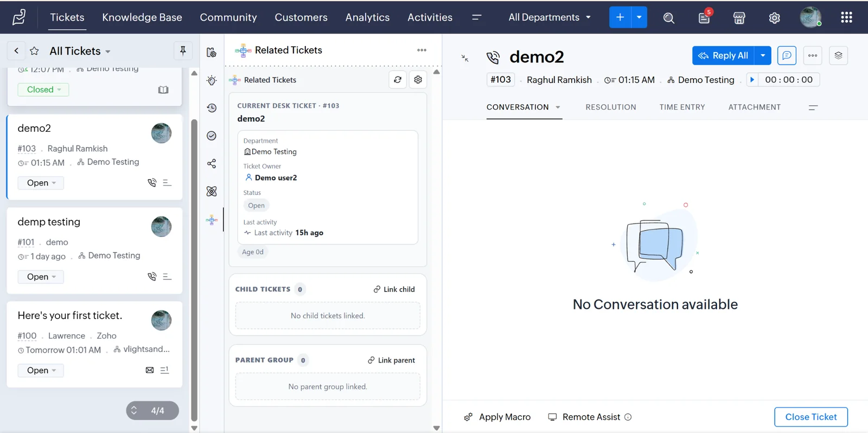Open the Open status dropdown on demo2 ticket
The image size is (868, 433).
tap(41, 183)
